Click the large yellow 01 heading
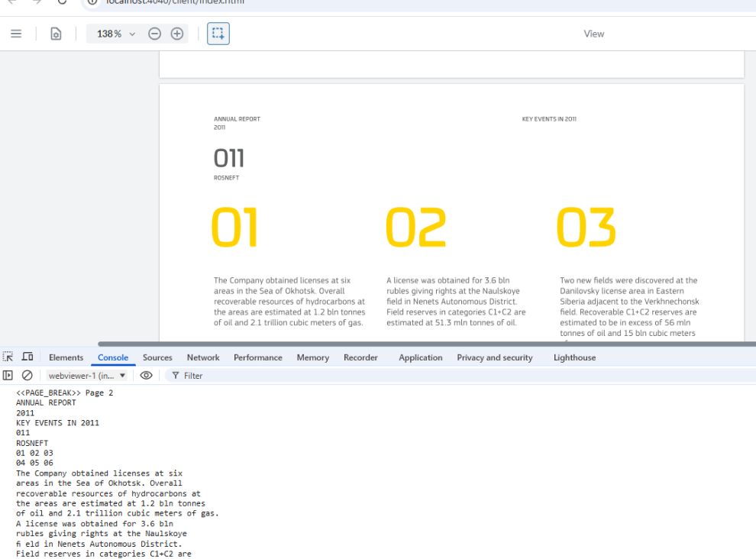Screen dimensions: 756x559 (234, 227)
